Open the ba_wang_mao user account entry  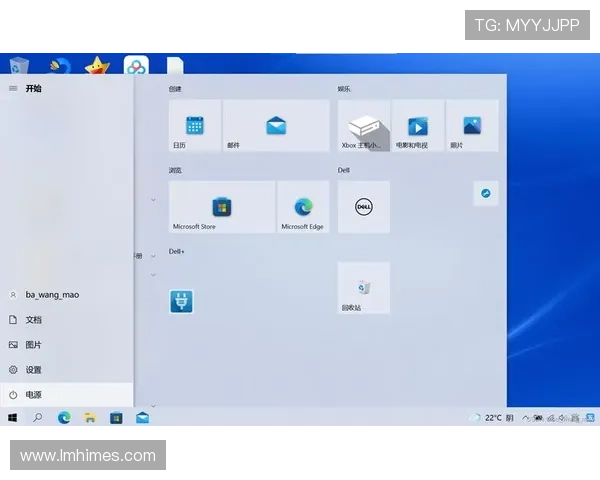(66, 295)
